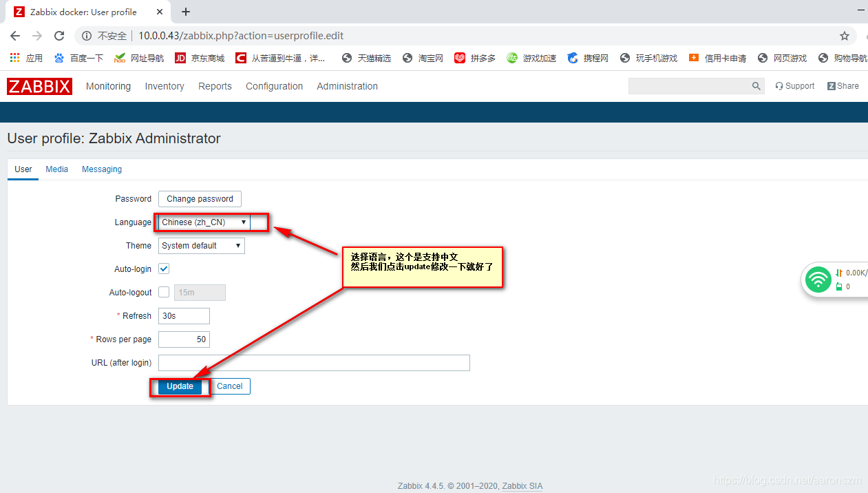Click the Cancel button
This screenshot has height=493, width=868.
click(x=230, y=386)
